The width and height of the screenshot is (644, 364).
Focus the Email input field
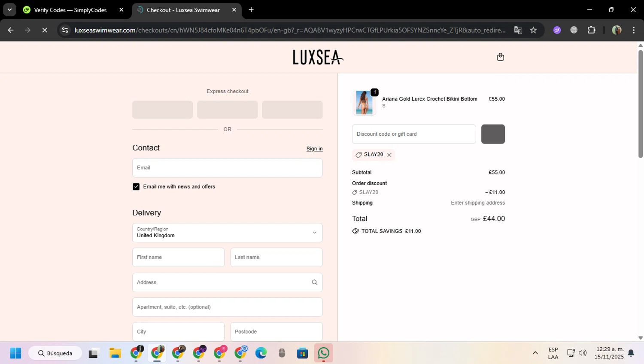point(228,168)
